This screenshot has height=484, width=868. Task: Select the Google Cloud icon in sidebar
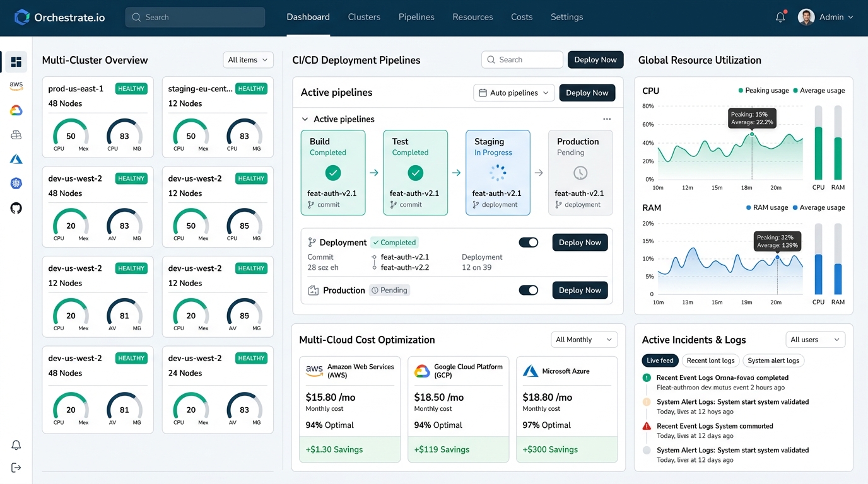pyautogui.click(x=16, y=110)
